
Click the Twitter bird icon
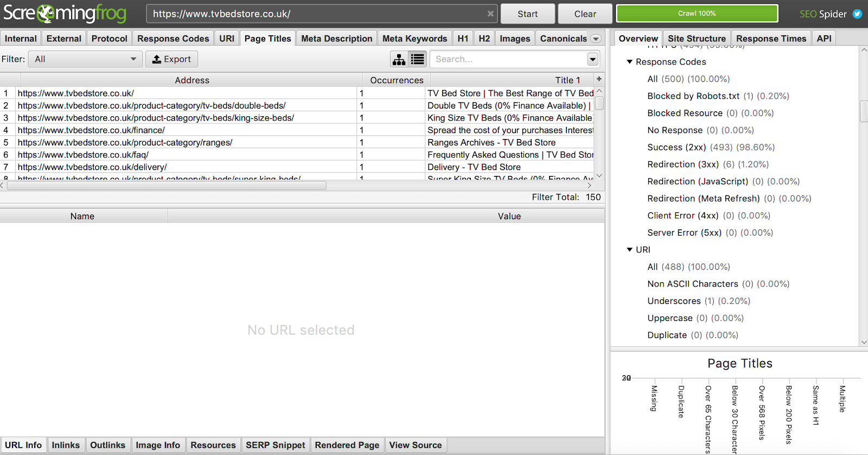tap(857, 14)
